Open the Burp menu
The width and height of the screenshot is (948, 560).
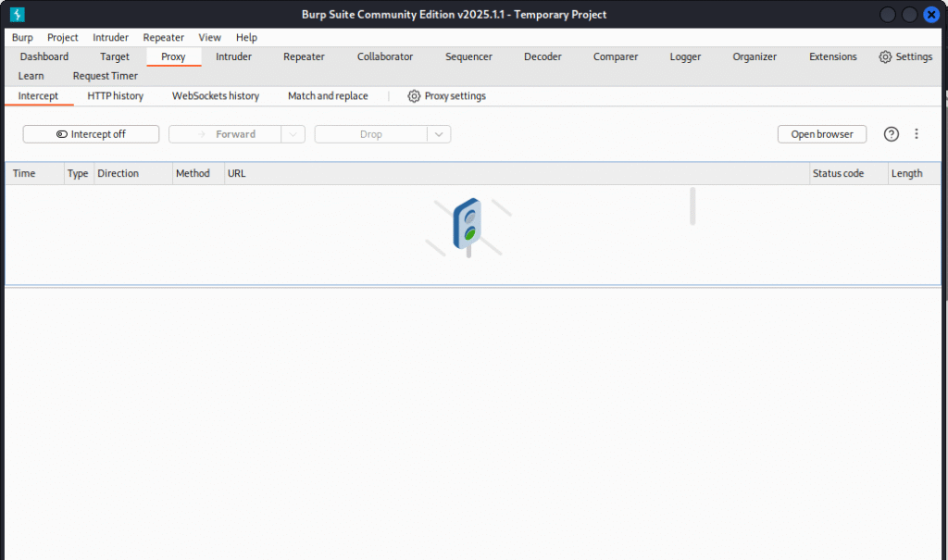pyautogui.click(x=22, y=38)
